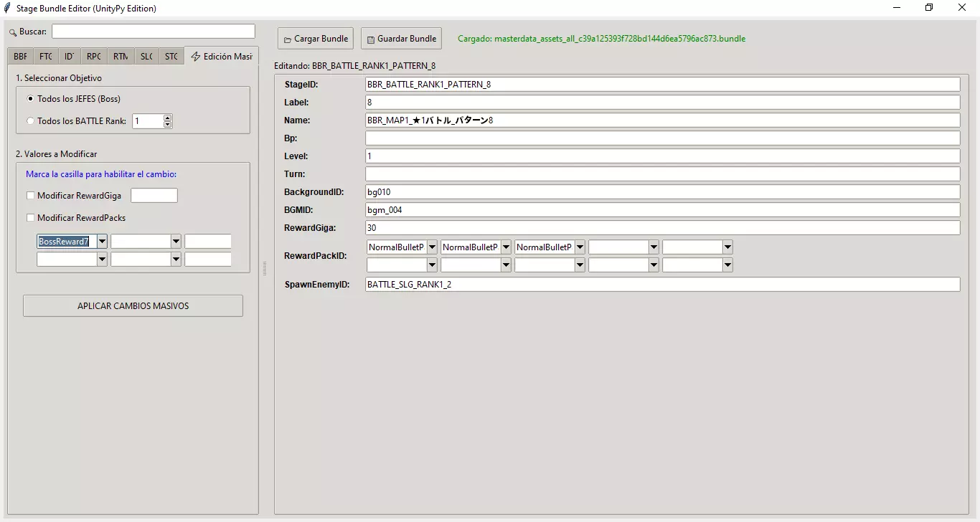Expand the empty dropdown right of BossReward7

tap(176, 242)
